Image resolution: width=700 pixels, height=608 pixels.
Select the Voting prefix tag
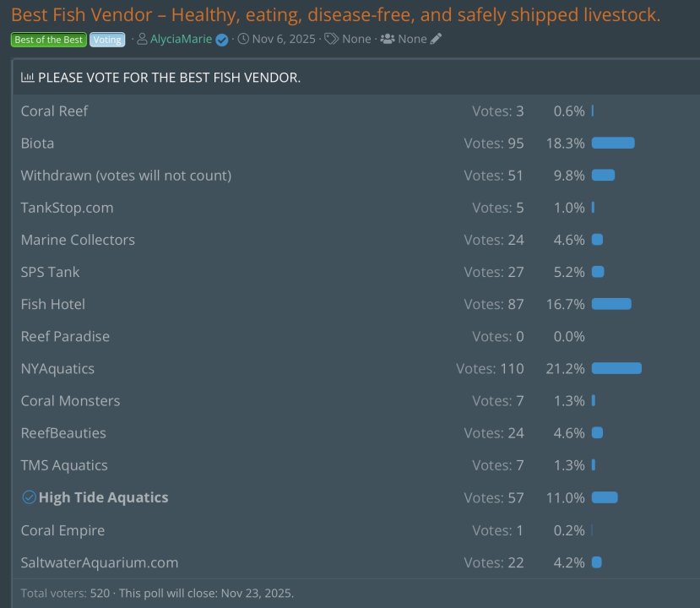(x=106, y=40)
